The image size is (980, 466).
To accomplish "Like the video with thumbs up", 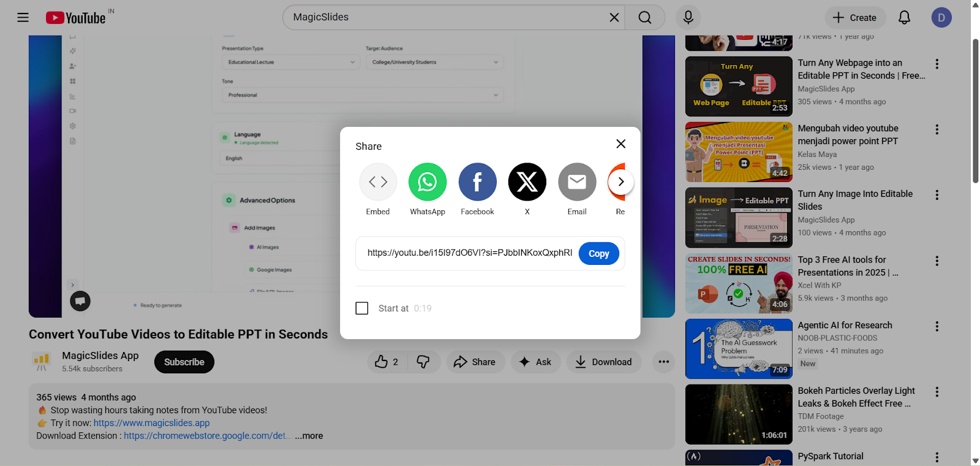I will point(386,362).
